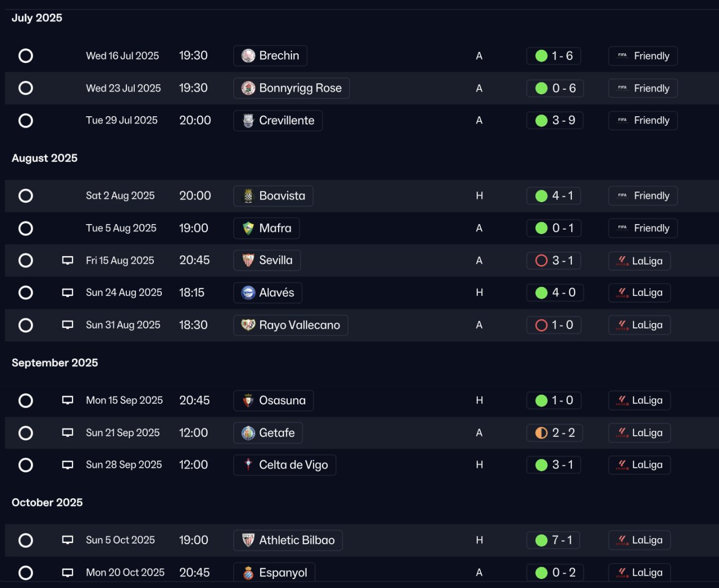Click the Espanyol club badge icon
Image resolution: width=719 pixels, height=588 pixels.
pyautogui.click(x=248, y=573)
